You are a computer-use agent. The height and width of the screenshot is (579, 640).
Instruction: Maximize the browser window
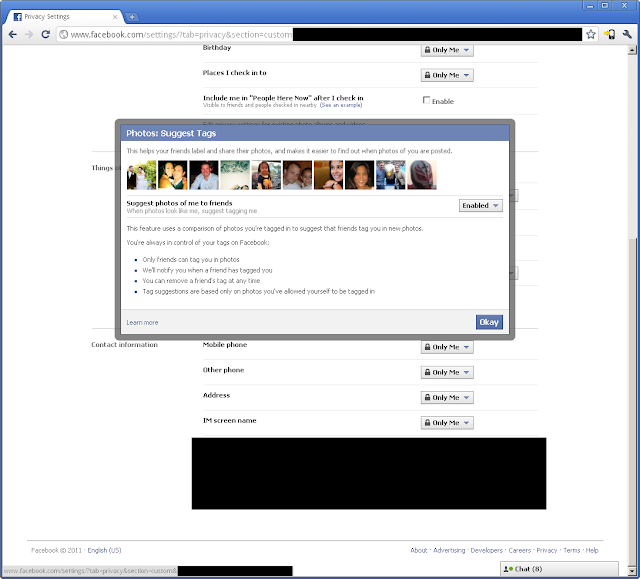tap(605, 5)
